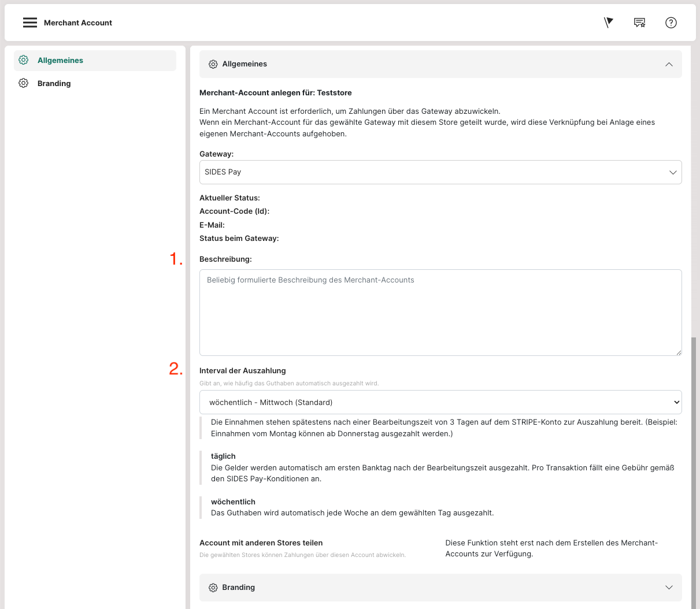Open the hamburger navigation menu
Screen dimensions: 700x609
click(30, 23)
